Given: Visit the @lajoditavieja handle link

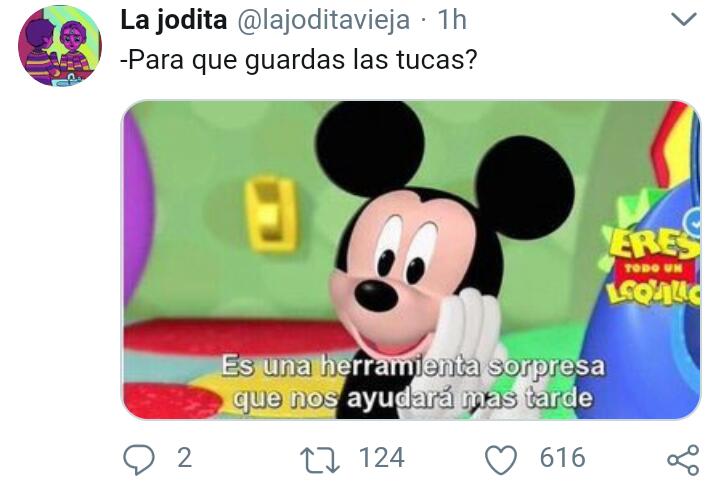Looking at the screenshot, I should pos(323,20).
